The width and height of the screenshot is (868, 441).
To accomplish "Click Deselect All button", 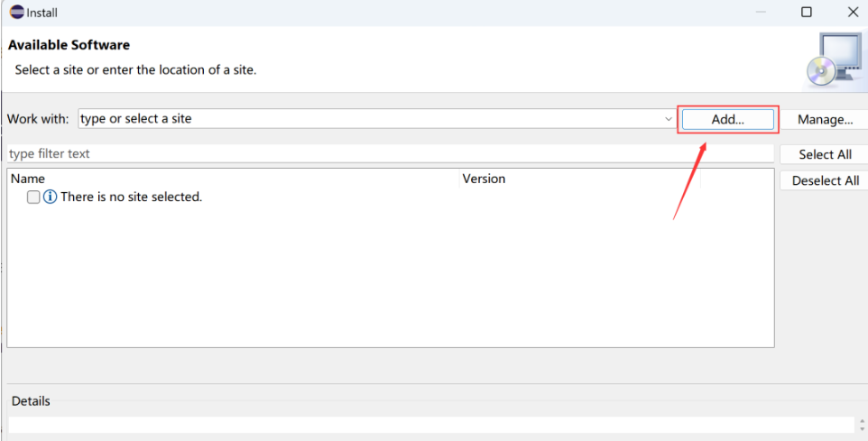I will (825, 180).
